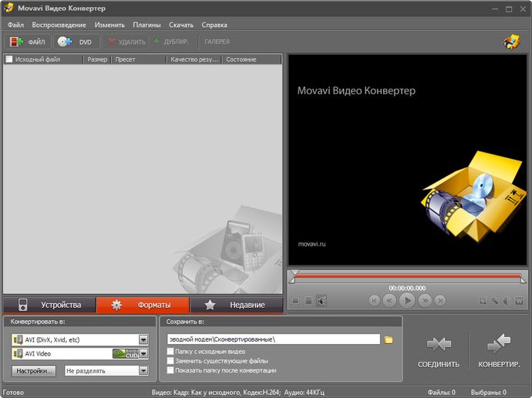
Task: Click the add ФАЙЛ toolbar button
Action: (29, 42)
